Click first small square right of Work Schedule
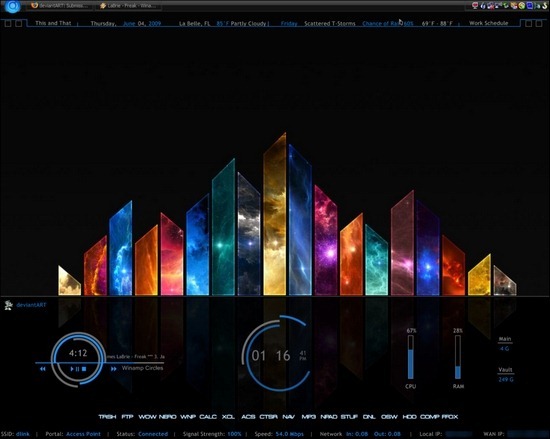Image resolution: width=550 pixels, height=439 pixels. (x=528, y=23)
